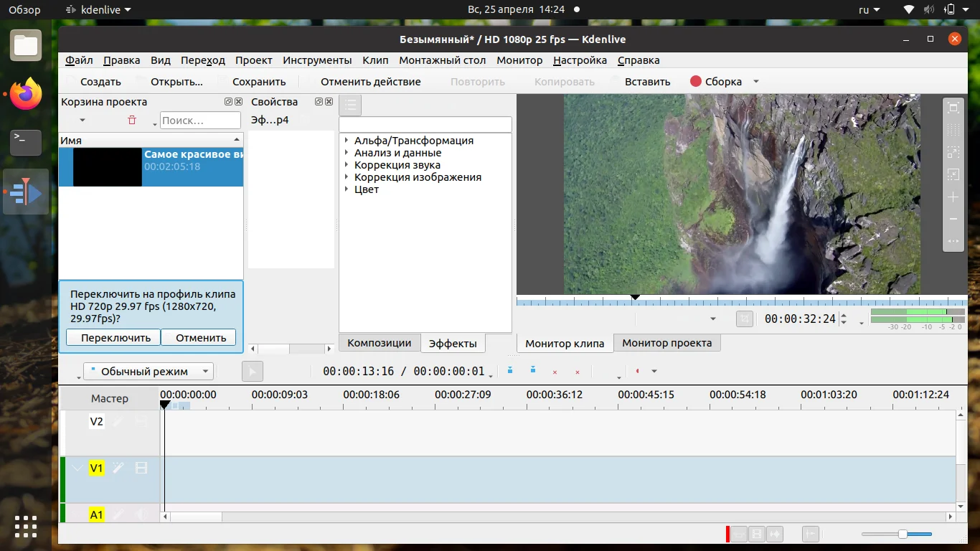Expand the Альфа/Трансформация effects category
Viewport: 980px width, 551px height.
click(x=346, y=141)
